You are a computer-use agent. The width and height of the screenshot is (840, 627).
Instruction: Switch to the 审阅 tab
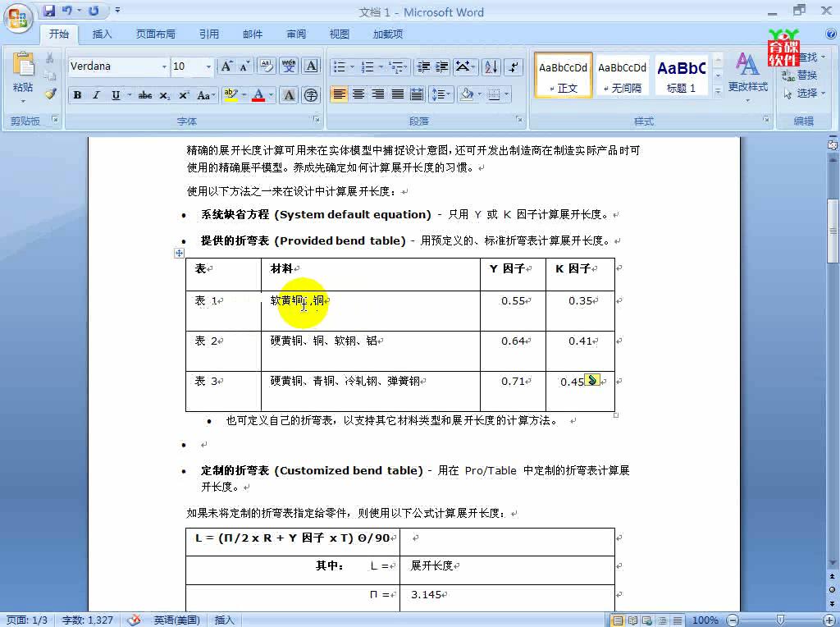pos(296,34)
